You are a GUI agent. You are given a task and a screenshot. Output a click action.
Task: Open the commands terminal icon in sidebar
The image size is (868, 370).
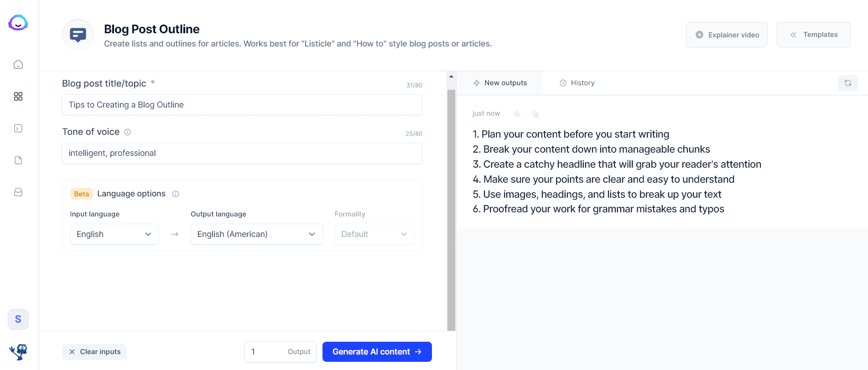(18, 128)
